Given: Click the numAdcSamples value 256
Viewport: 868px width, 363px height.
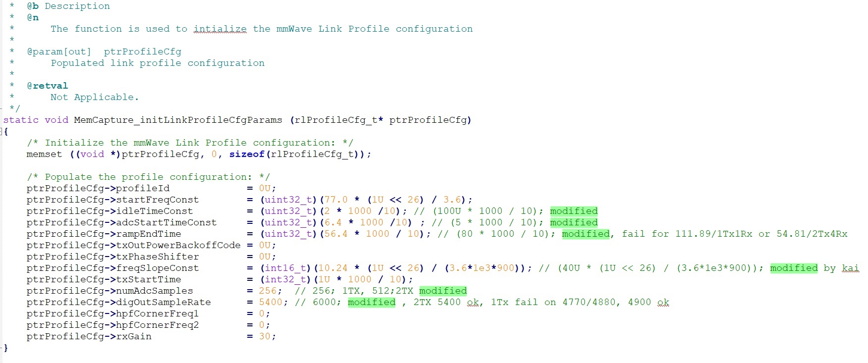Looking at the screenshot, I should pos(268,291).
